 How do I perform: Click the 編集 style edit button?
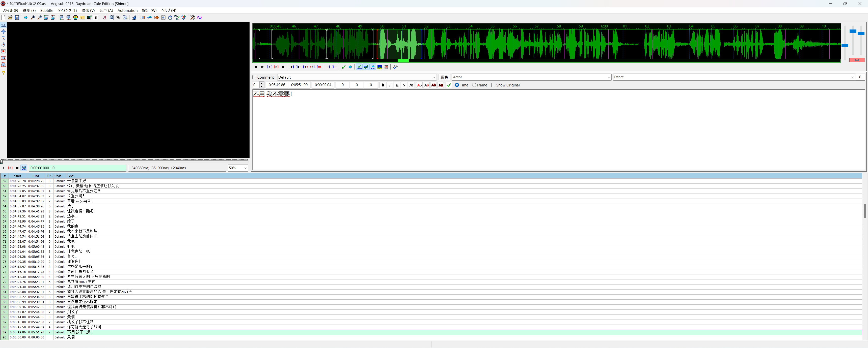click(x=444, y=77)
